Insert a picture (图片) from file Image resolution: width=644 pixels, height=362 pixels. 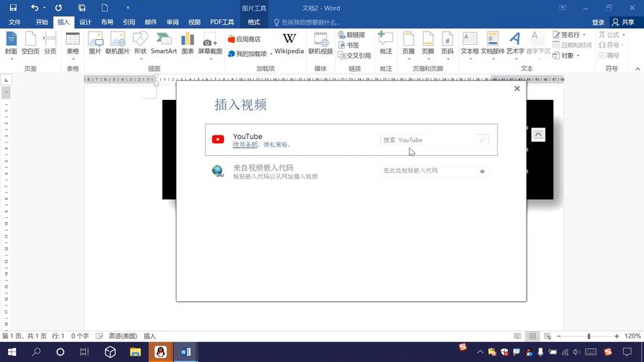[x=95, y=44]
